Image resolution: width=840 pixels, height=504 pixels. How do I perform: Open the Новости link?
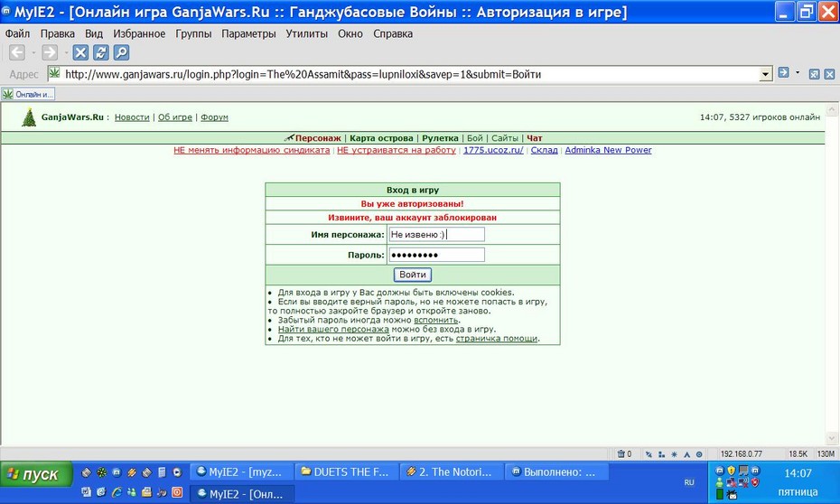tap(132, 117)
